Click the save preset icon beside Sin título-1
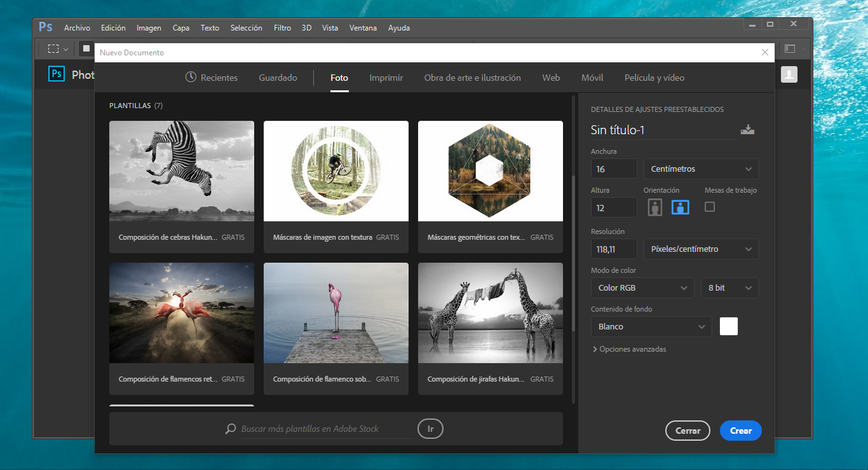 [747, 130]
